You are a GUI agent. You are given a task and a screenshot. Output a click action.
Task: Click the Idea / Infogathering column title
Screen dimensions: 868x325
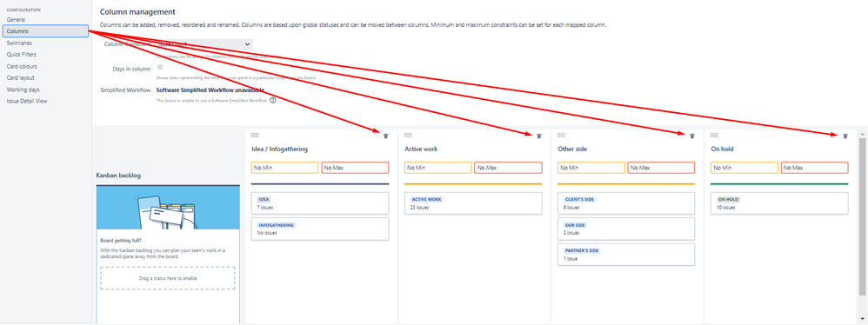[x=279, y=149]
